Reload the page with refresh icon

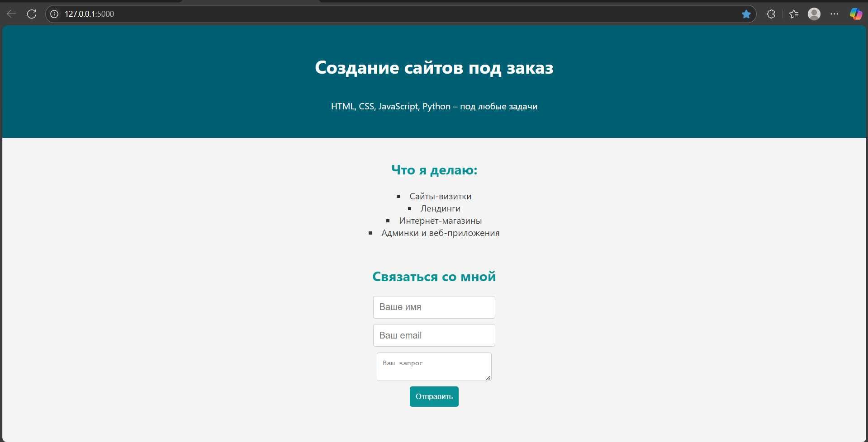(32, 14)
